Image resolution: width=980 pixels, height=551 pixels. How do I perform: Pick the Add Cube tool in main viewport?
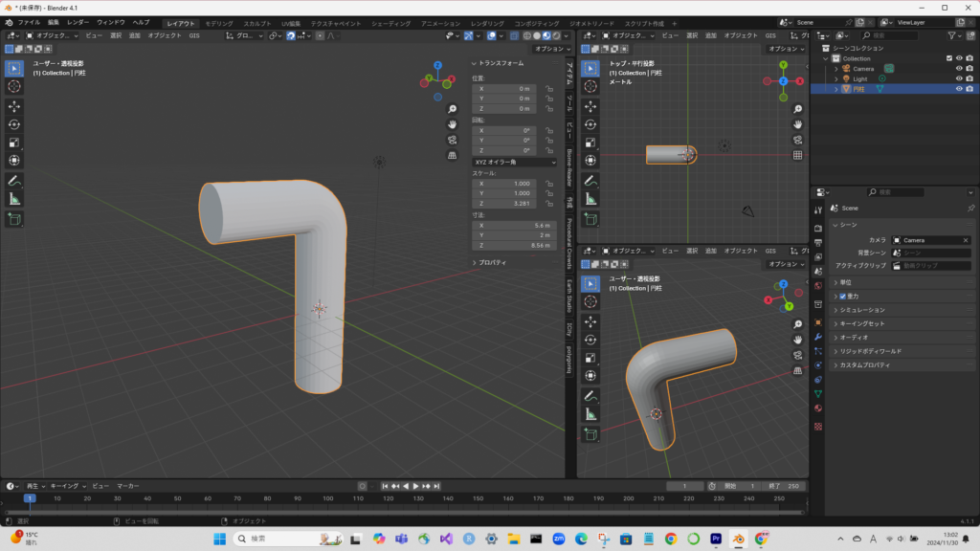pos(14,219)
